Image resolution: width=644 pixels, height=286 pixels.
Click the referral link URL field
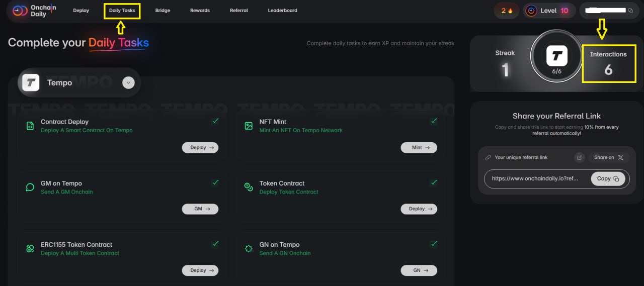pos(536,178)
